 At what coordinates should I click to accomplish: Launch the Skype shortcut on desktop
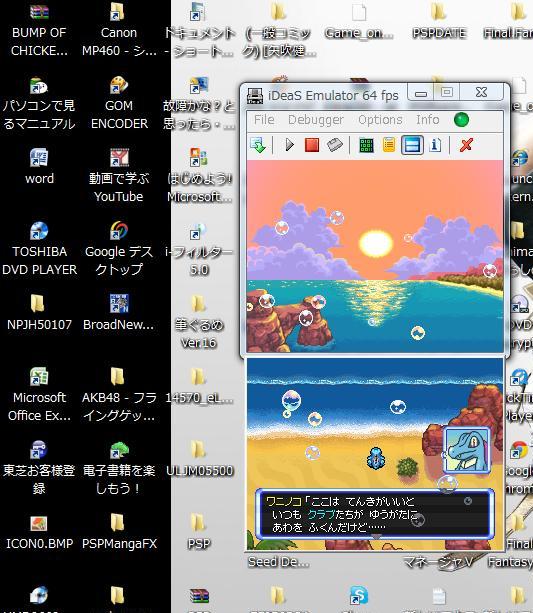point(359,596)
